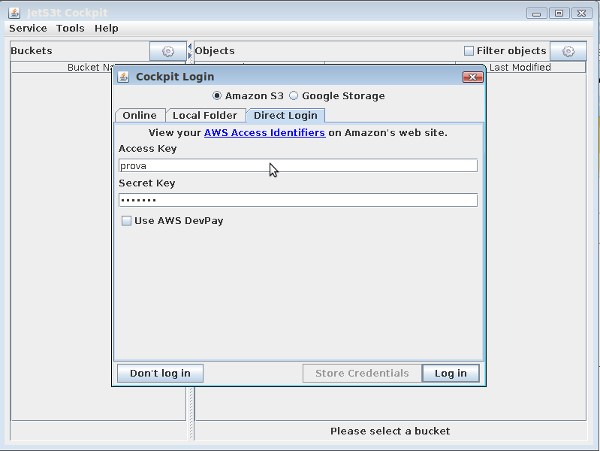Close the JetS3t Cockpit main window
The width and height of the screenshot is (600, 451).
(582, 13)
